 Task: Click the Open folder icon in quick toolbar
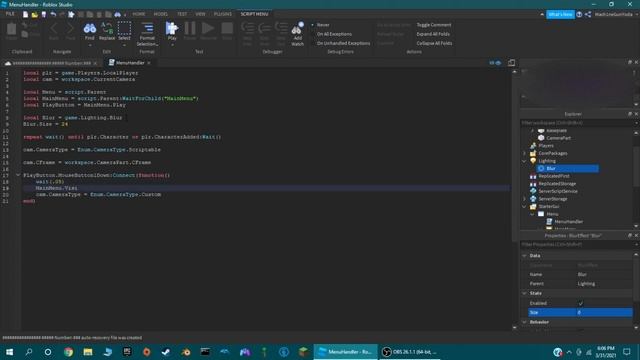[35, 14]
